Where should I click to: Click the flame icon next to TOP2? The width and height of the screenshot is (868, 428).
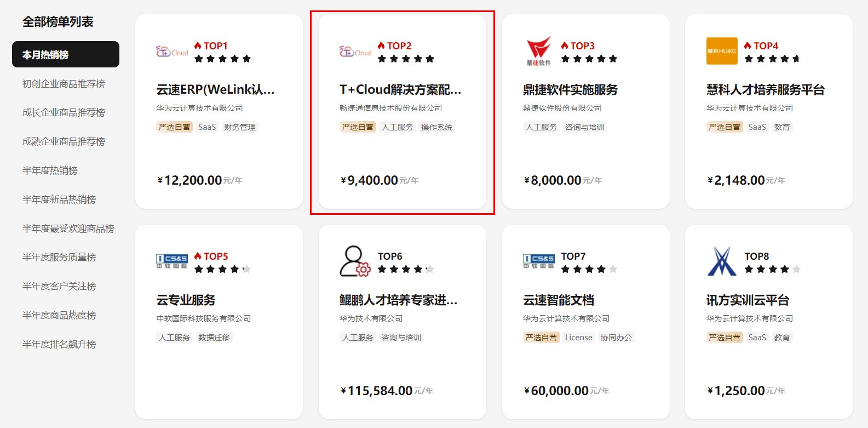pyautogui.click(x=381, y=45)
